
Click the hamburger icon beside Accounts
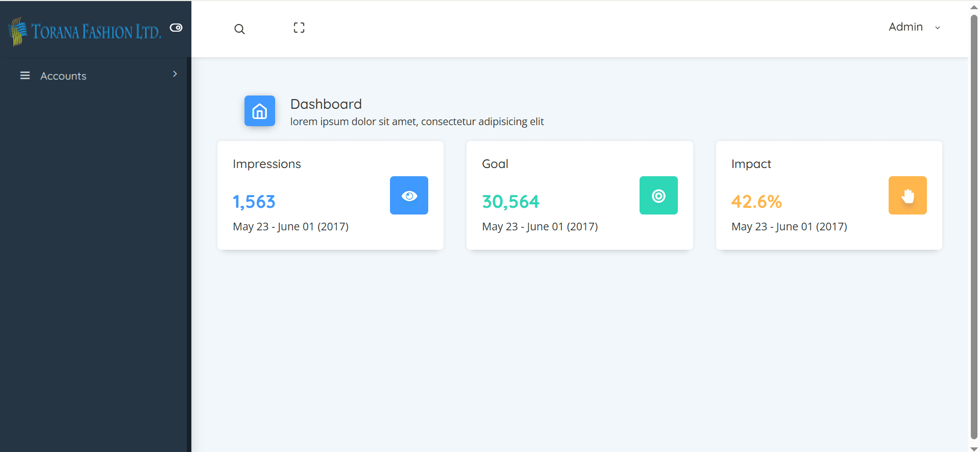coord(24,76)
